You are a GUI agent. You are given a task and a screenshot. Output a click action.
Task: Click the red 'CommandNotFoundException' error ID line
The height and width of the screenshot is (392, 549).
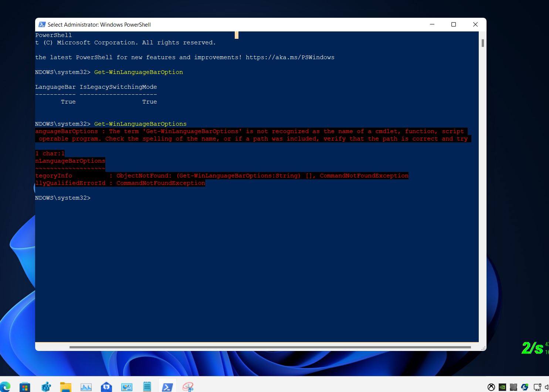[x=120, y=183]
